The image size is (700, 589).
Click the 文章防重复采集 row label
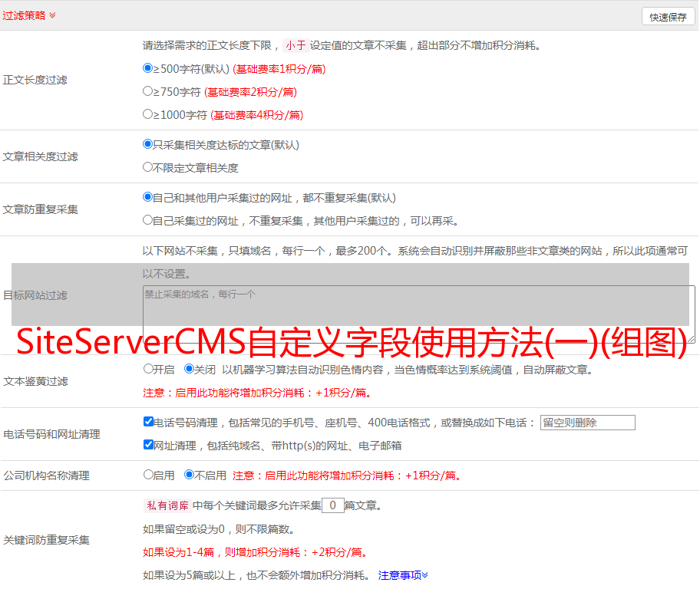point(41,209)
